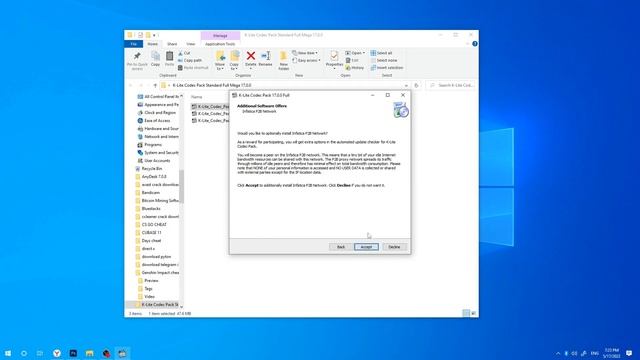
Task: Click History in the Open group
Action: tap(355, 68)
